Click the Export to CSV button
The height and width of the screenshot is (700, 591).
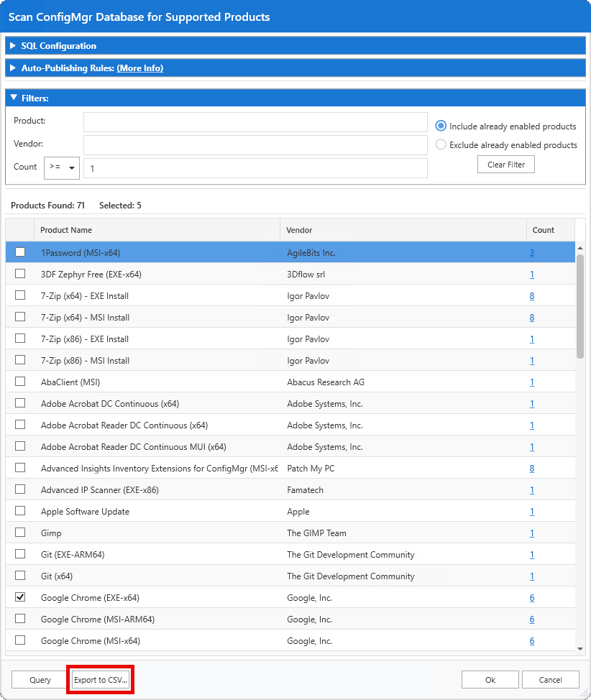click(x=99, y=679)
